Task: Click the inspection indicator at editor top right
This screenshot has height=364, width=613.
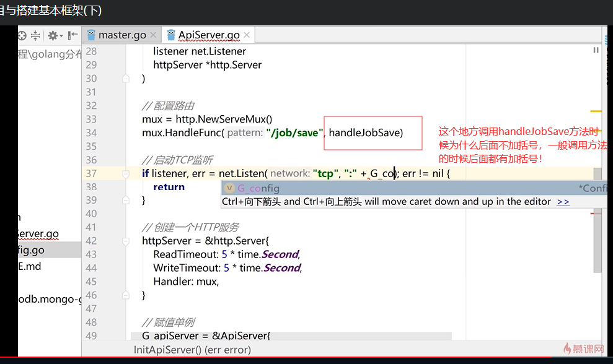Action: coord(596,50)
